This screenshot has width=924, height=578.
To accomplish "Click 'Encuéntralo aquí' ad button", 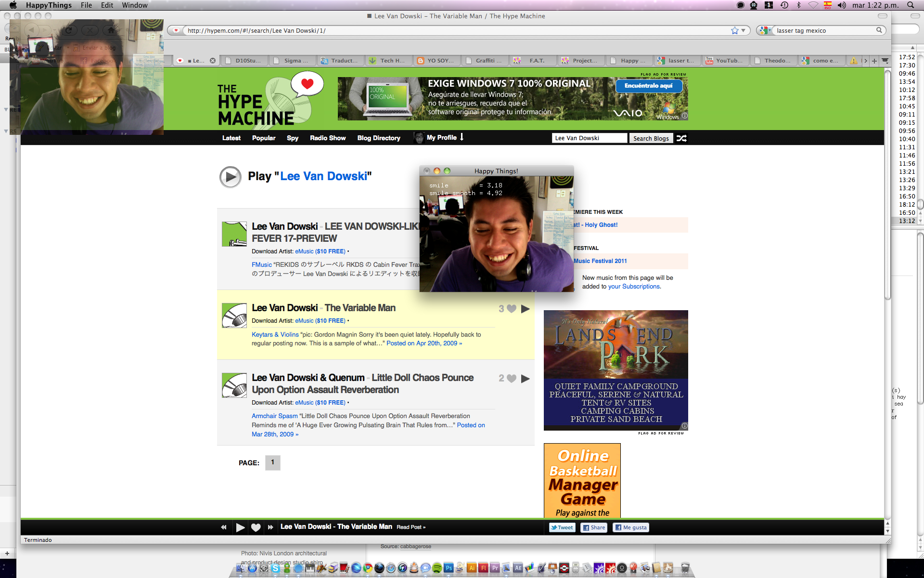I will point(649,86).
